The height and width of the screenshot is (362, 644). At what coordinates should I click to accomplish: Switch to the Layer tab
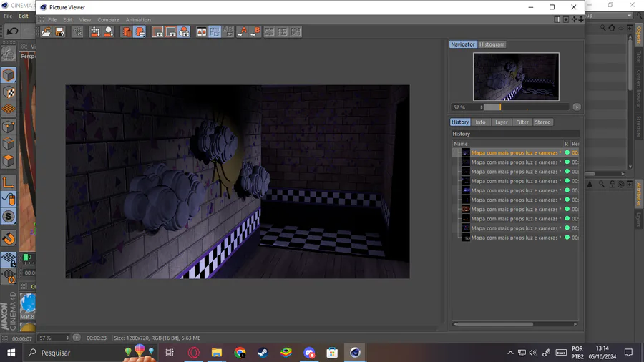point(502,122)
